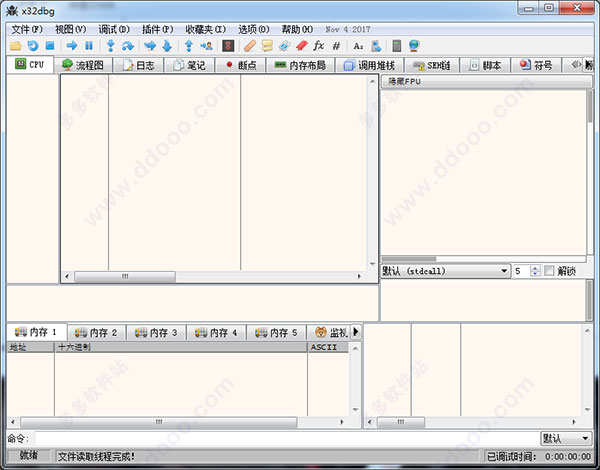Open the 默认 command type dropdown

566,438
